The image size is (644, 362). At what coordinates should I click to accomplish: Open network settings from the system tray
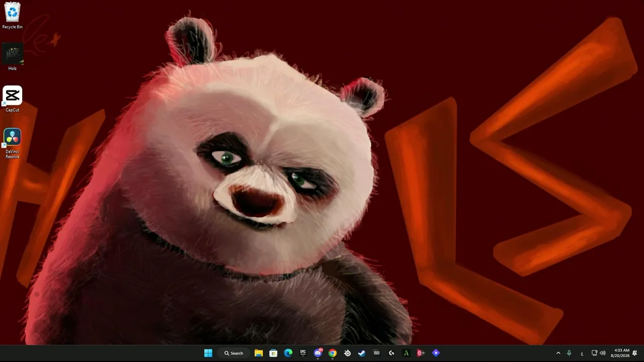[594, 353]
